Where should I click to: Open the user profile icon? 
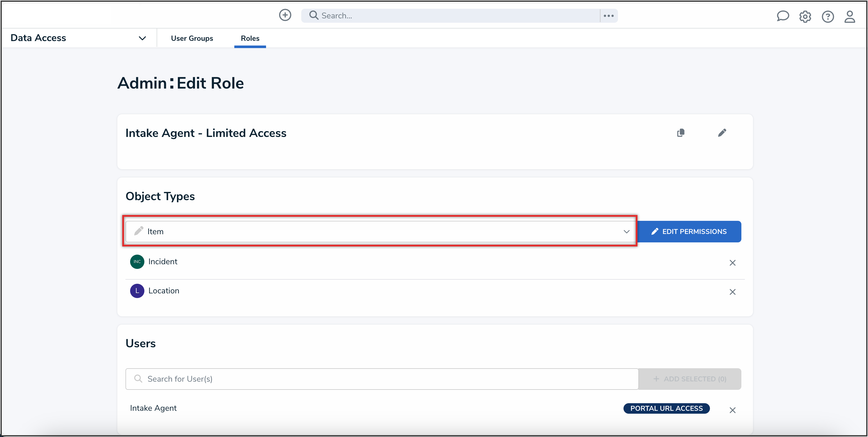click(849, 17)
